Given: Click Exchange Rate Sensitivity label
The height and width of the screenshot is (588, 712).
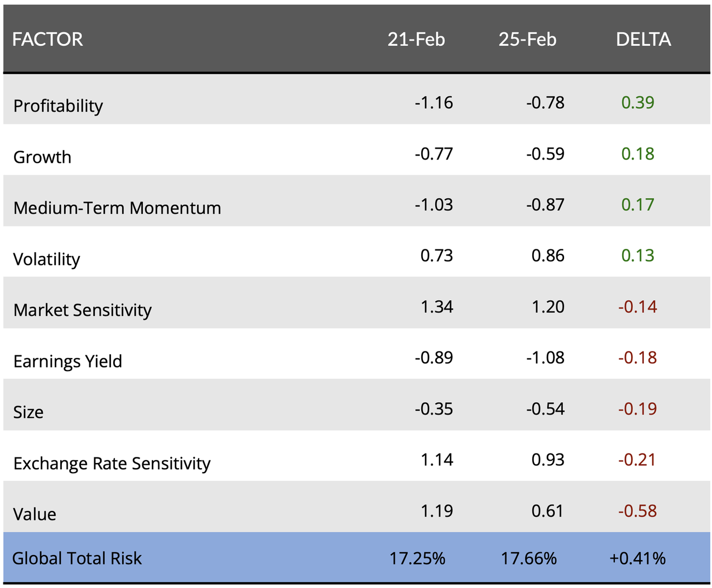Looking at the screenshot, I should (112, 464).
